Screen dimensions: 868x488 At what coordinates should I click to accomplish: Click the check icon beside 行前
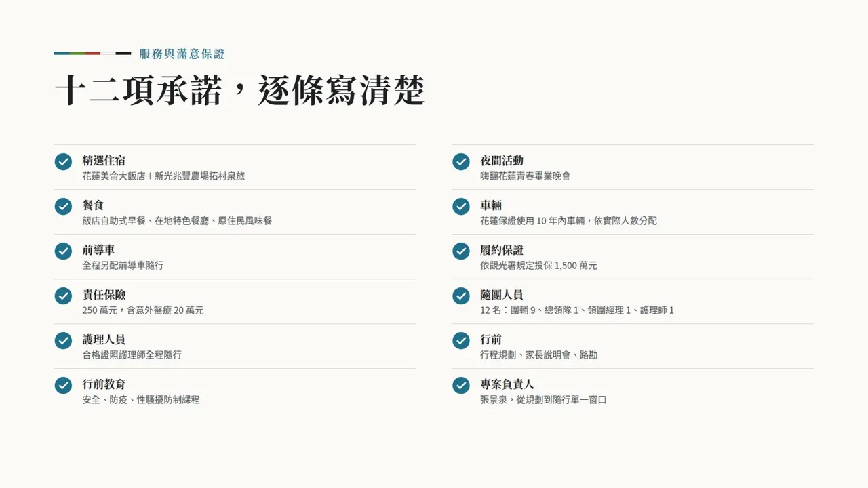point(461,340)
